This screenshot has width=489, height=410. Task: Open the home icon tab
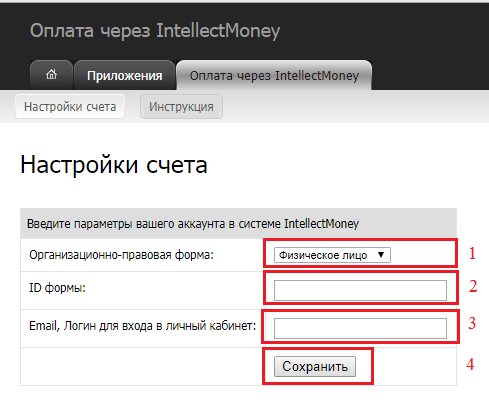click(51, 75)
